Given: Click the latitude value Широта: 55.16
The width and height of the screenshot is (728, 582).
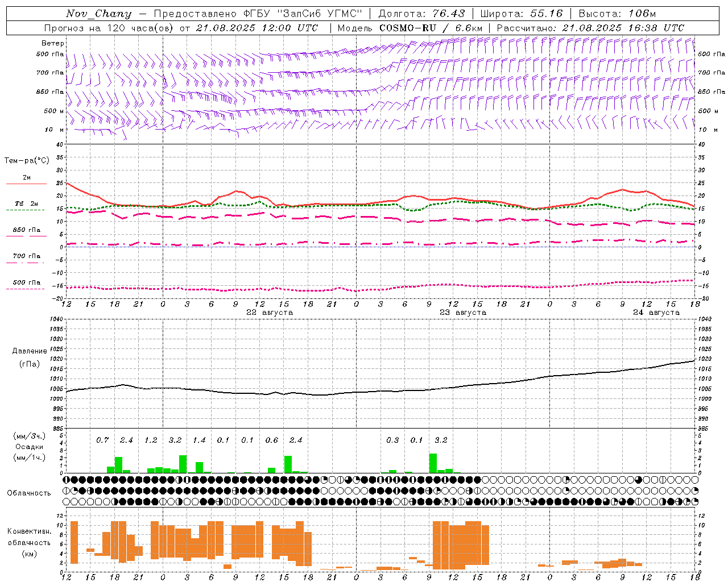Looking at the screenshot, I should click(x=522, y=14).
